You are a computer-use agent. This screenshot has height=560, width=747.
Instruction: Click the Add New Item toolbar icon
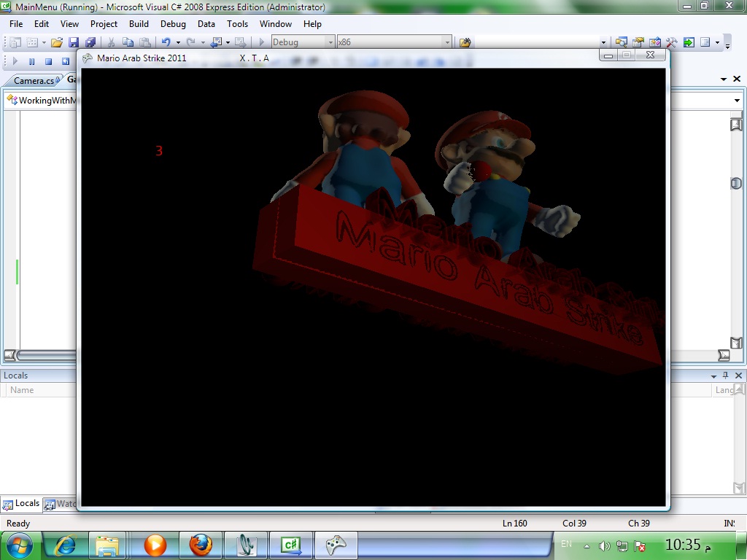[32, 42]
